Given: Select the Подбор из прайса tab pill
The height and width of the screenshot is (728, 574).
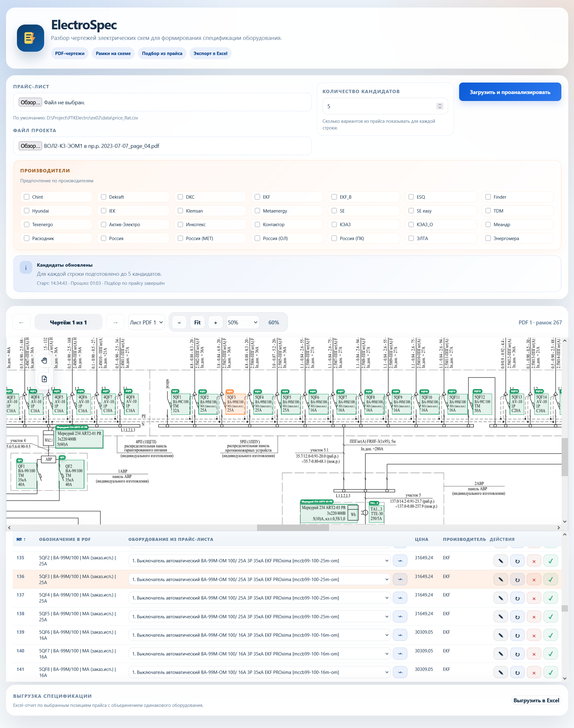Looking at the screenshot, I should tap(162, 54).
